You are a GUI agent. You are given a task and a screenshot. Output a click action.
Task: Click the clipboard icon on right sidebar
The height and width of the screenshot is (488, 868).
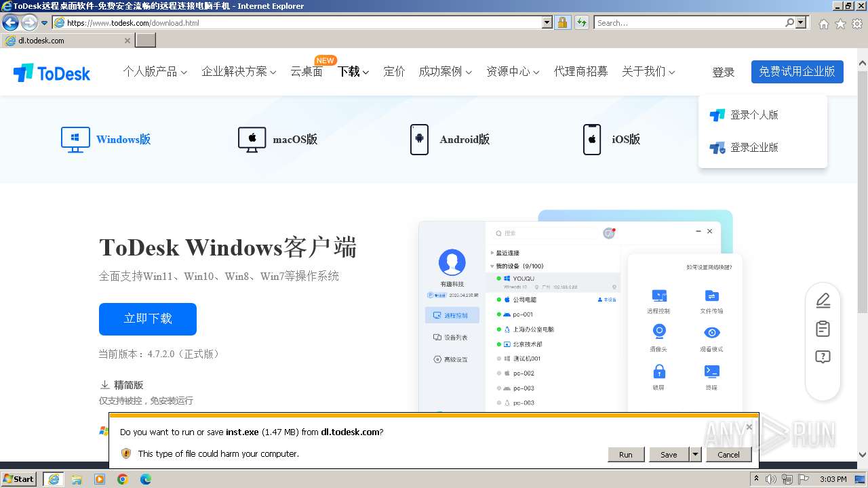(823, 329)
